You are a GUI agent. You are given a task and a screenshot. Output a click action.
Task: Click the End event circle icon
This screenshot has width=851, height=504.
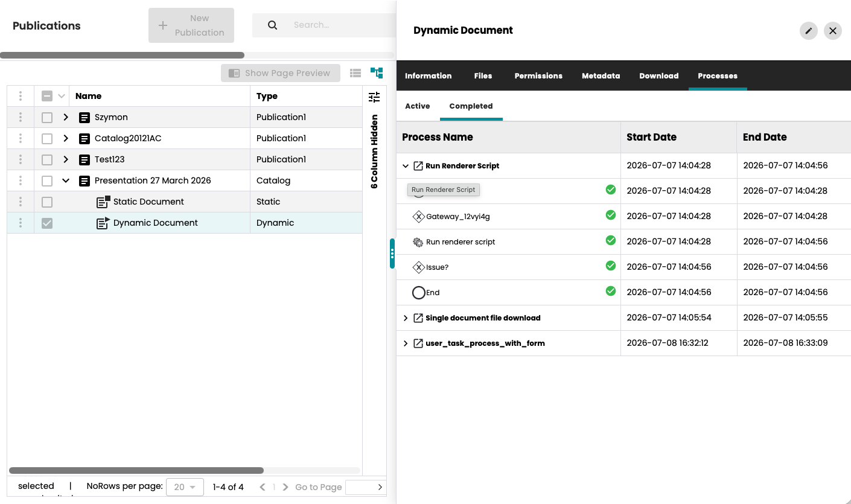(419, 293)
